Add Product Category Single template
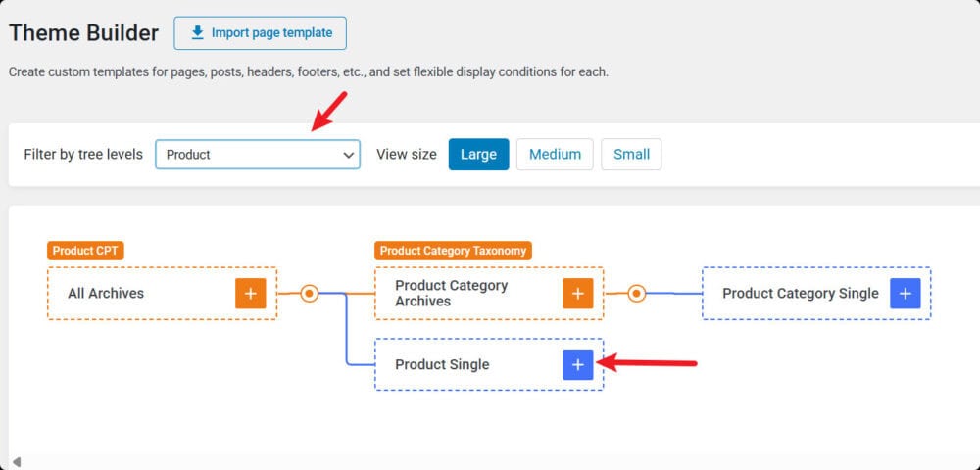The width and height of the screenshot is (980, 470). click(906, 294)
